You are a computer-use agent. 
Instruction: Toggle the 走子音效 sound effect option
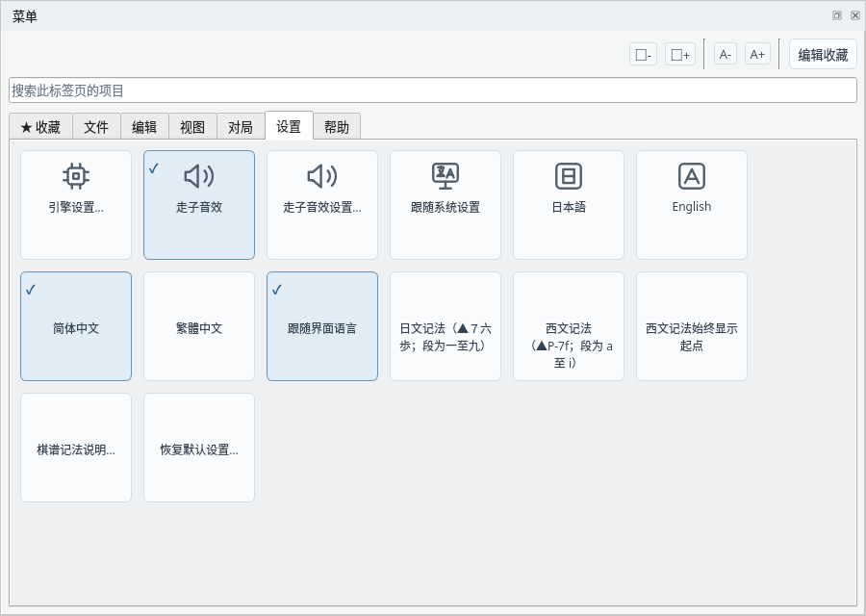pyautogui.click(x=199, y=205)
